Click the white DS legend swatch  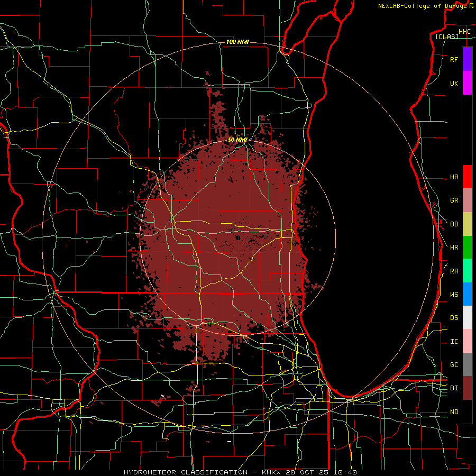coord(467,317)
